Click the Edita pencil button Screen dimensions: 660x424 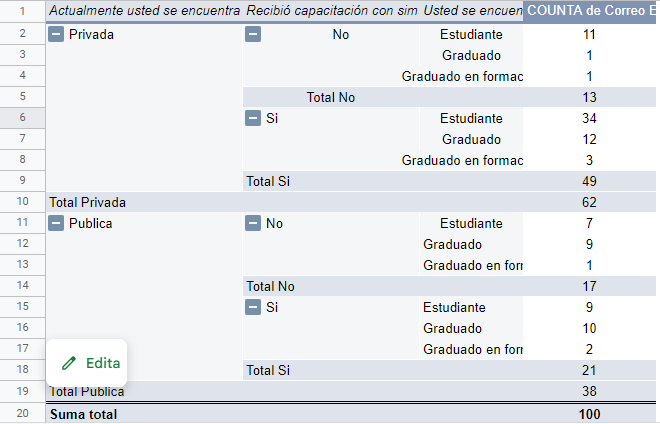pos(90,363)
